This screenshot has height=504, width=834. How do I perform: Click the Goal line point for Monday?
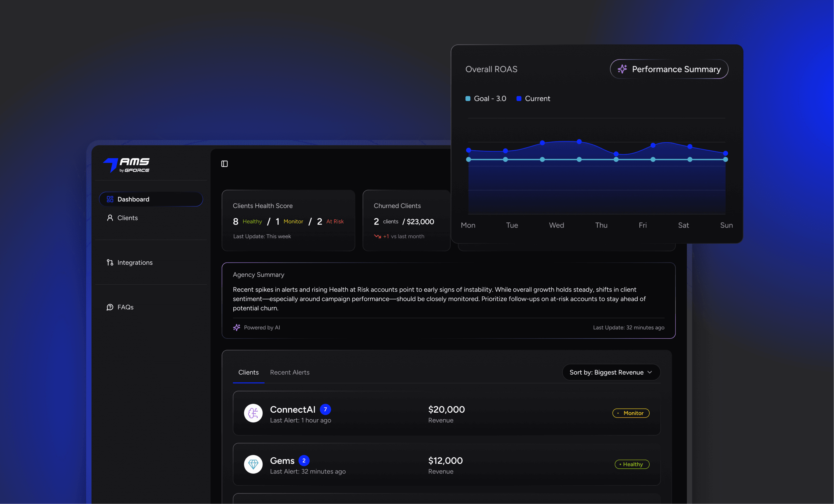tap(468, 160)
